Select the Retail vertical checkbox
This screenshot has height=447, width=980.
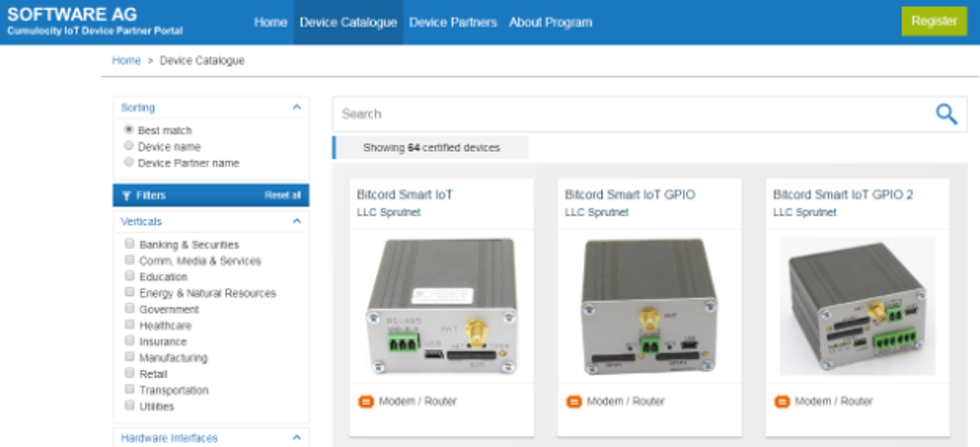pos(129,373)
